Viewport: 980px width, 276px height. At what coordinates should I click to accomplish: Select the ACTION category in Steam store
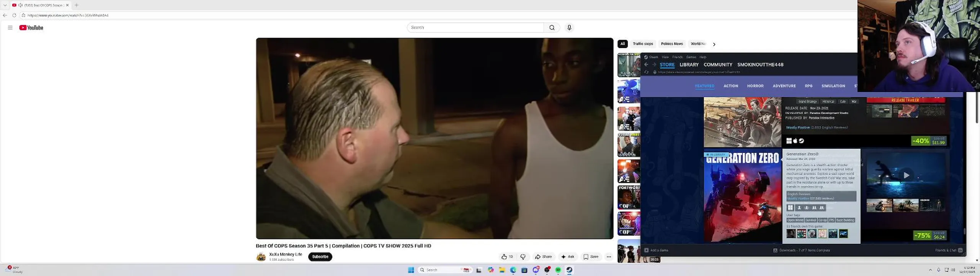(x=731, y=86)
